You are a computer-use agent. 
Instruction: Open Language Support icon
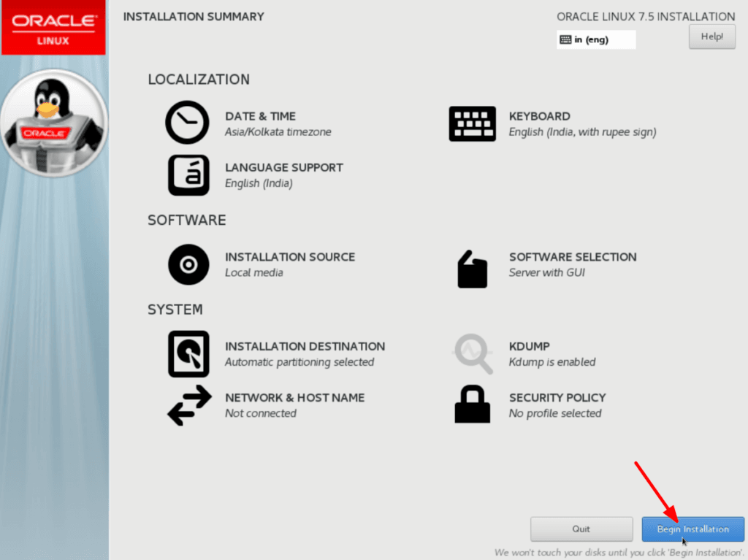tap(188, 175)
